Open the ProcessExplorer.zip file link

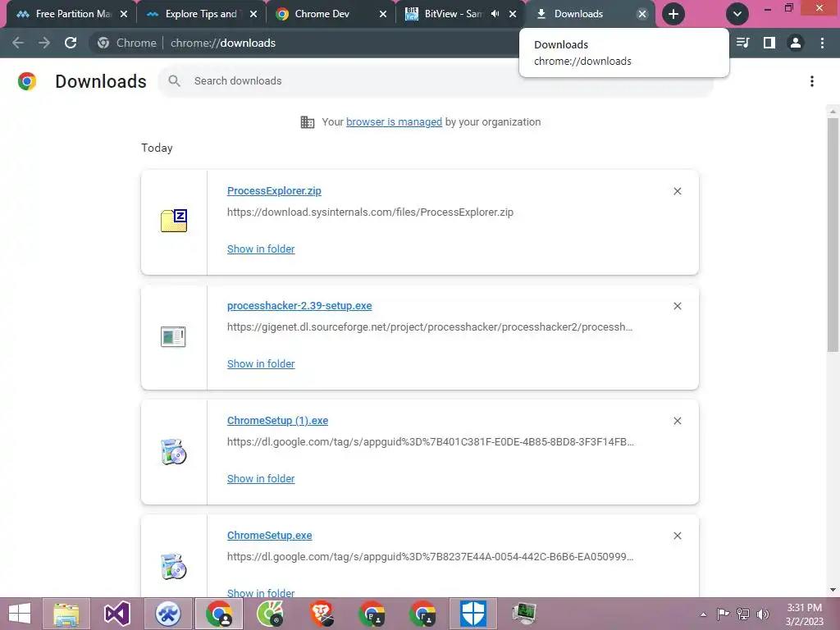tap(274, 190)
